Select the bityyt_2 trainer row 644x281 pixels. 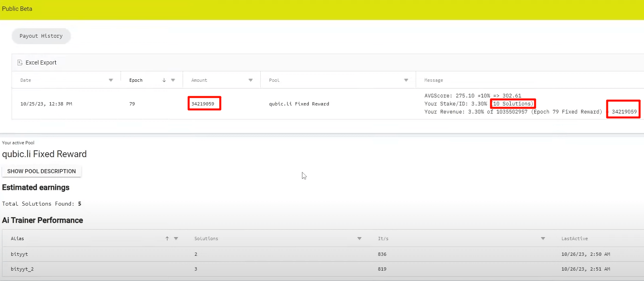pyautogui.click(x=22, y=269)
